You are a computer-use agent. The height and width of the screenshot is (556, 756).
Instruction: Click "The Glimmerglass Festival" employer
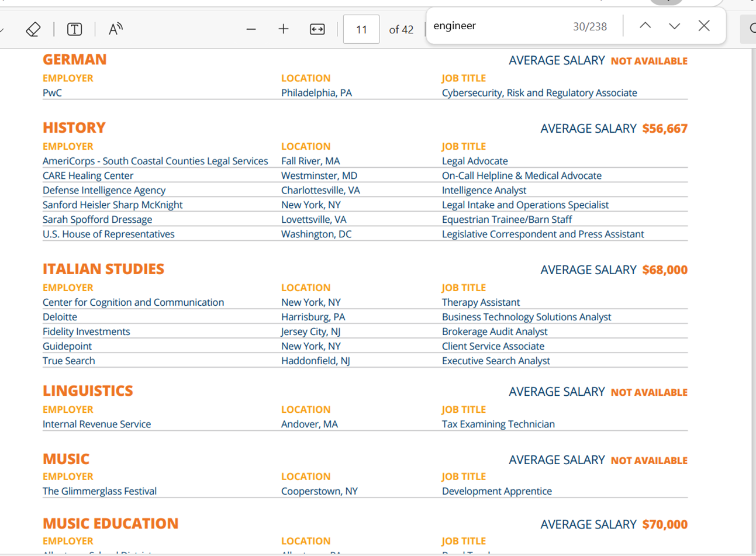point(100,491)
